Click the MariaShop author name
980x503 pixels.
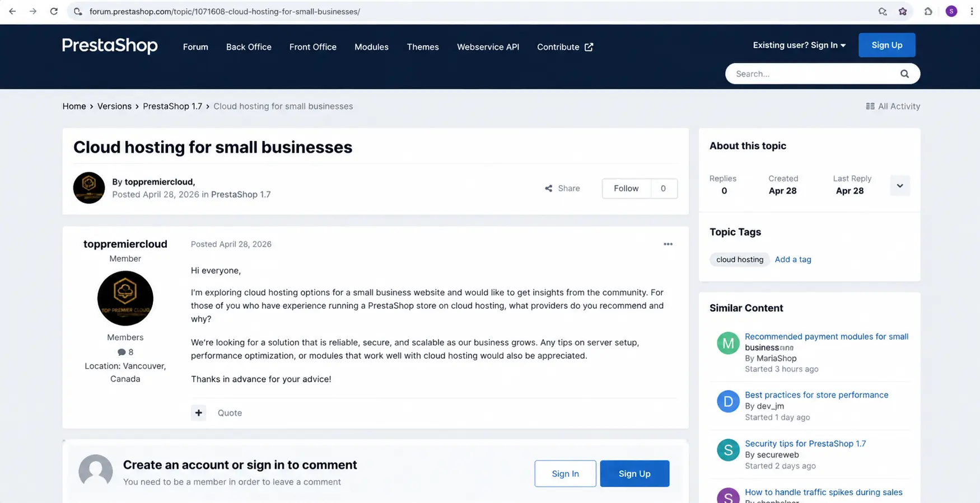(776, 359)
